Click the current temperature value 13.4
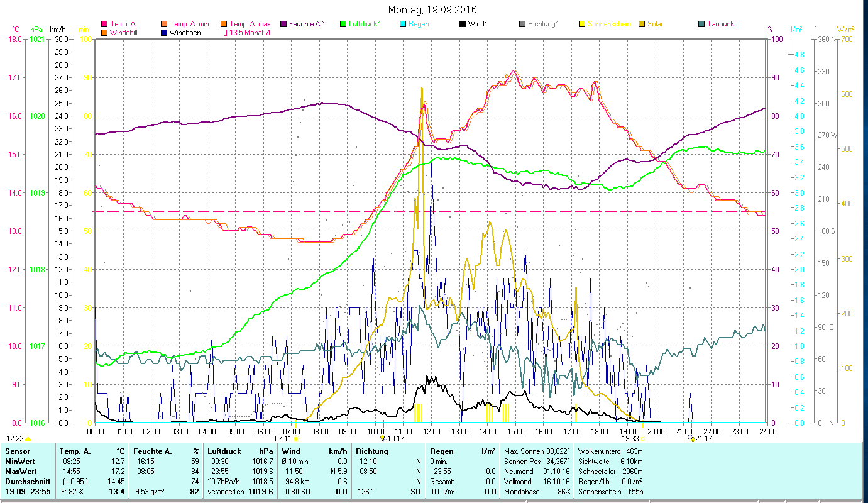Viewport: 868px width, 503px height. click(118, 491)
